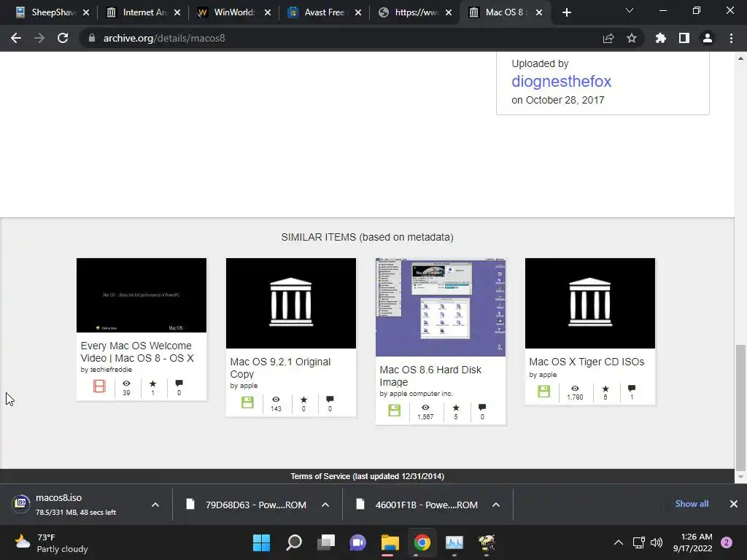Open Mac OS 8.6 Hard Disk Image thumbnail

pyautogui.click(x=441, y=307)
